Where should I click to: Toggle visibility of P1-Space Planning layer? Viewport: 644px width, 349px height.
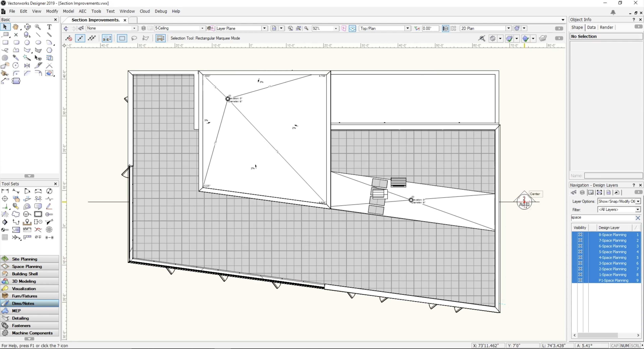point(580,280)
